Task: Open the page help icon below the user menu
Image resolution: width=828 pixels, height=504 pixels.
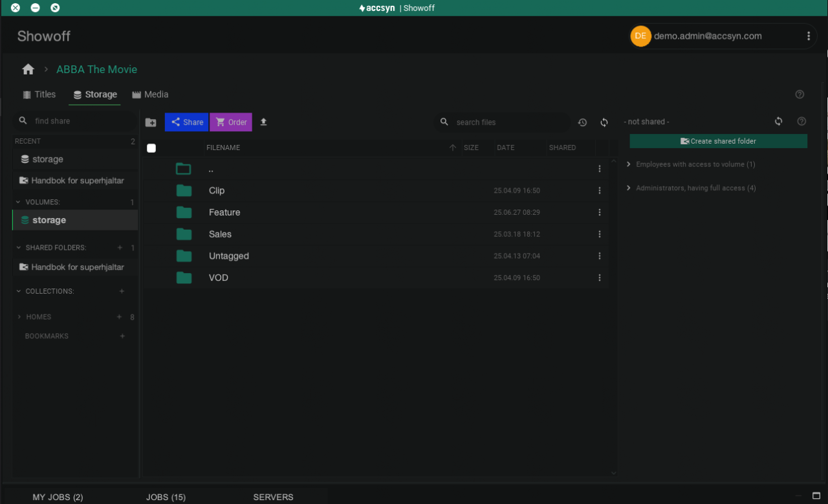Action: point(800,94)
